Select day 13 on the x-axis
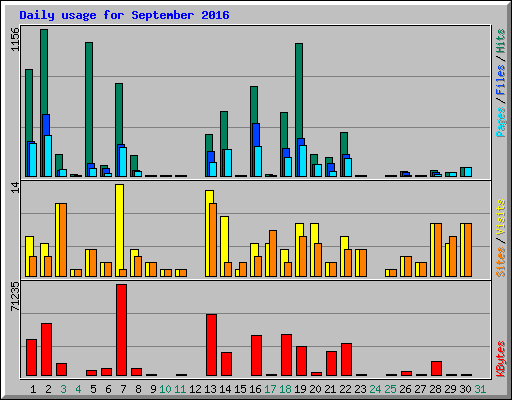 click(210, 389)
